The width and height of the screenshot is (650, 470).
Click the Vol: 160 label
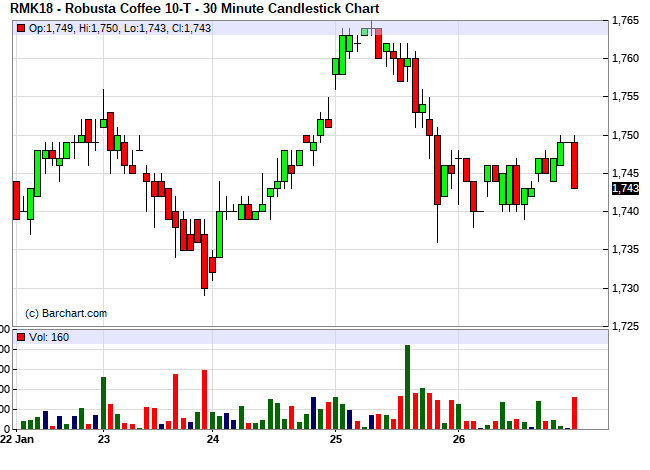49,337
